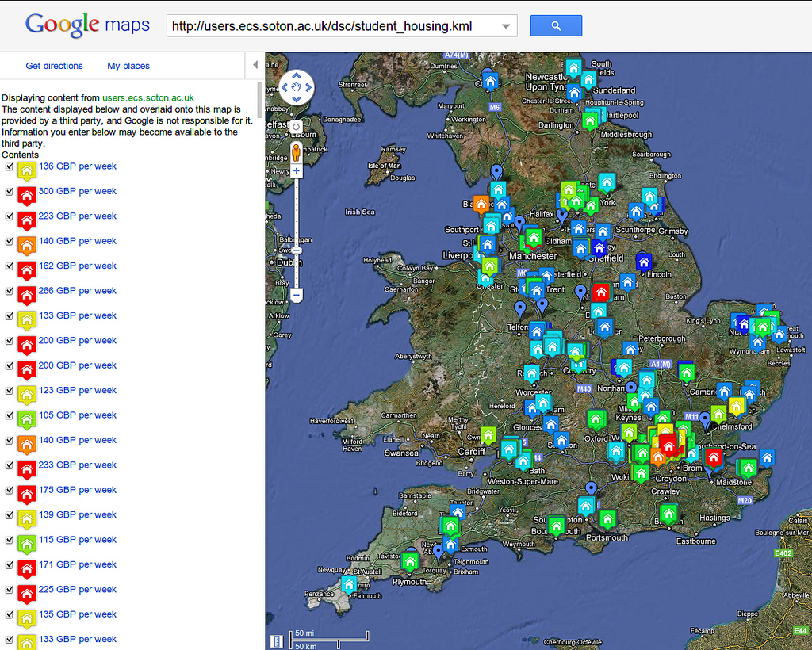812x650 pixels.
Task: Open Get directions
Action: point(55,66)
